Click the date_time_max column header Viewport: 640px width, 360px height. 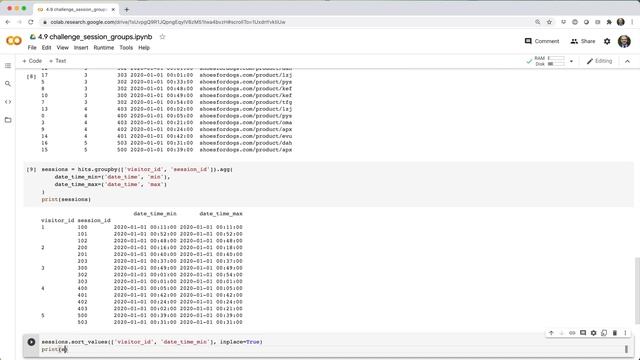pyautogui.click(x=221, y=213)
